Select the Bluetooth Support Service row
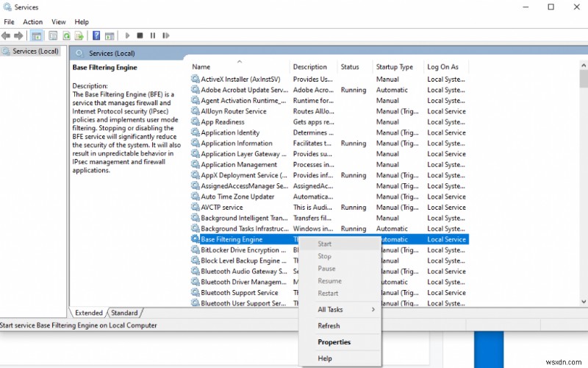 click(239, 293)
